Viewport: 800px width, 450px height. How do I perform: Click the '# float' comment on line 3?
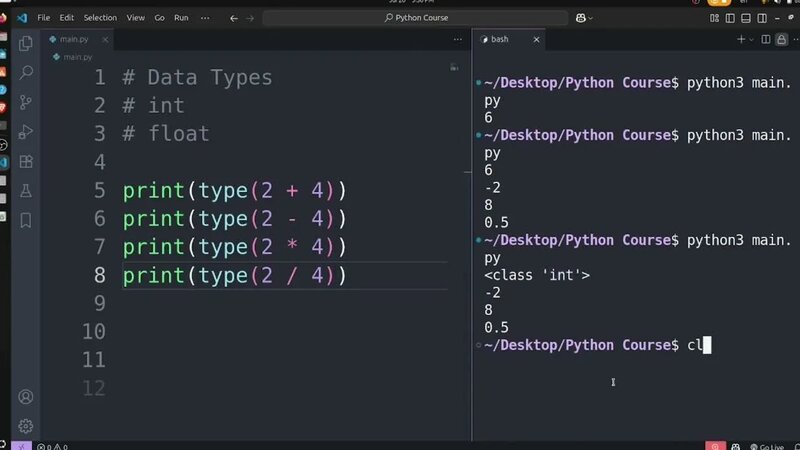[166, 134]
